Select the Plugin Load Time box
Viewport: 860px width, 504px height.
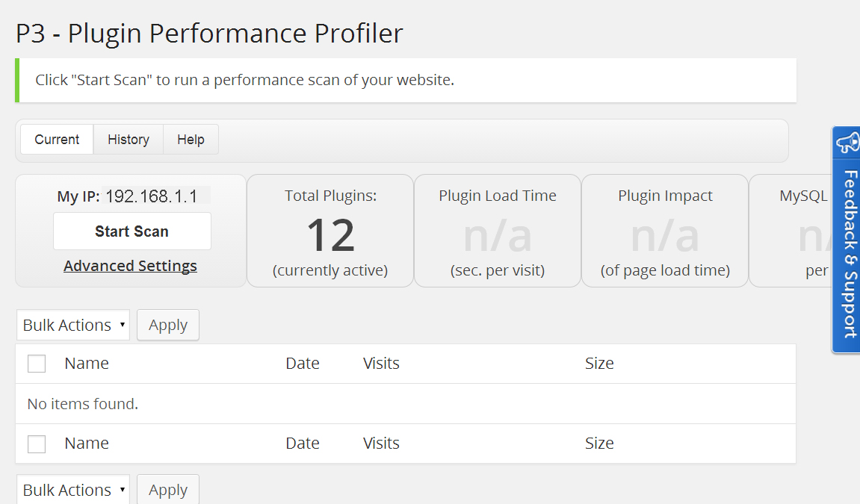tap(498, 231)
